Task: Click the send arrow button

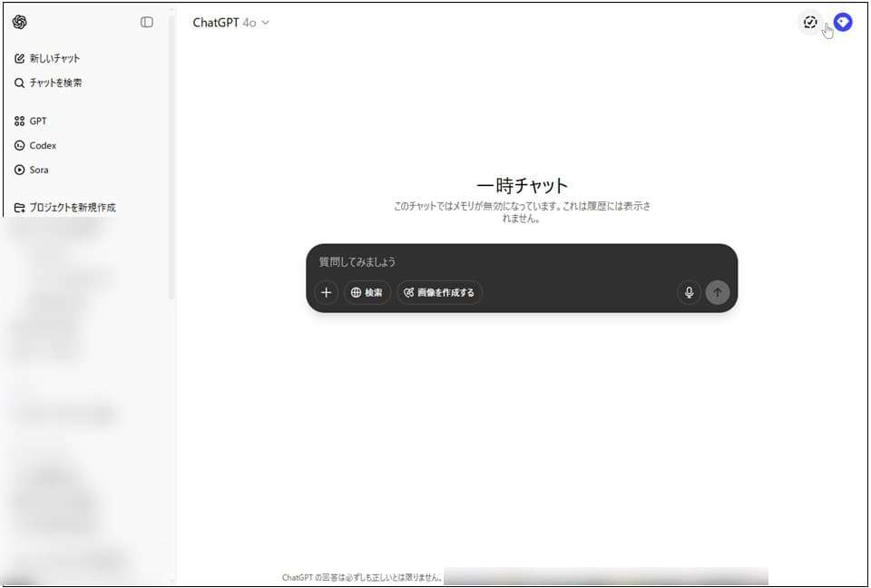Action: click(x=718, y=292)
